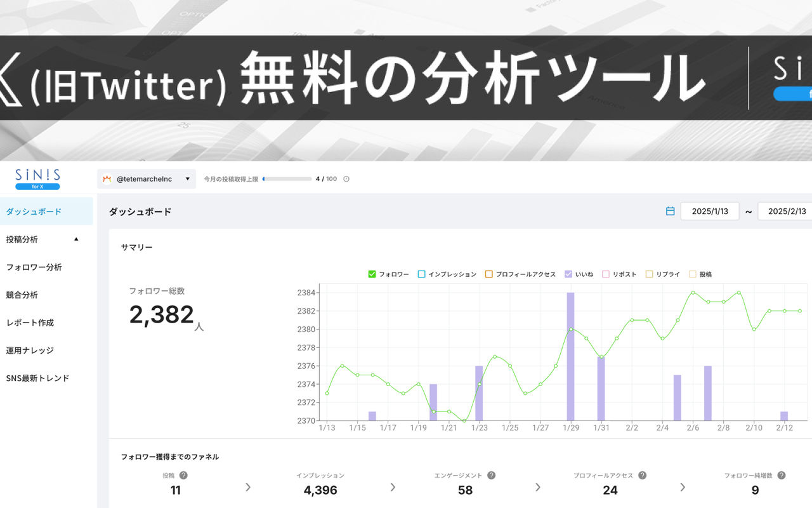Viewport: 812px width, 508px height.
Task: Toggle the フォロワー chart checkbox
Action: tap(372, 274)
